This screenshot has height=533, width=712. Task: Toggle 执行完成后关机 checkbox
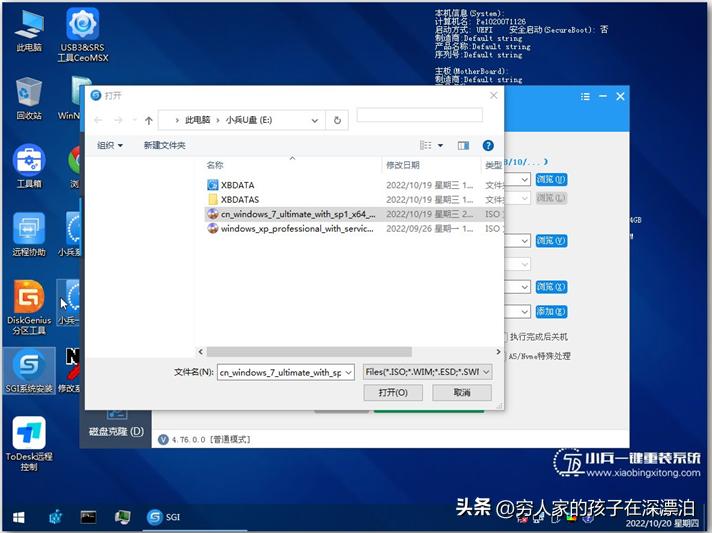pyautogui.click(x=505, y=337)
